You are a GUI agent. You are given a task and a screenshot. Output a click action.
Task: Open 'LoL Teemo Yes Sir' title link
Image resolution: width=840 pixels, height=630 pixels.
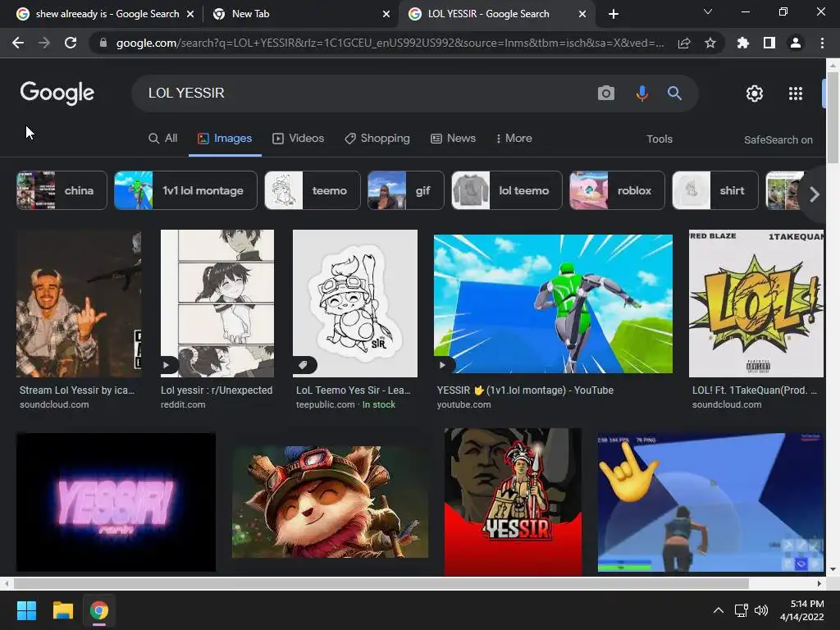click(x=354, y=390)
